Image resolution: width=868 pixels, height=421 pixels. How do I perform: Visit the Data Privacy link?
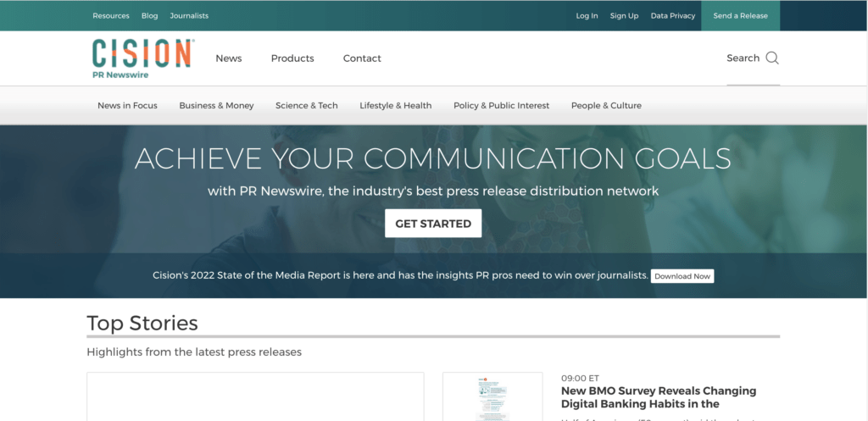672,15
